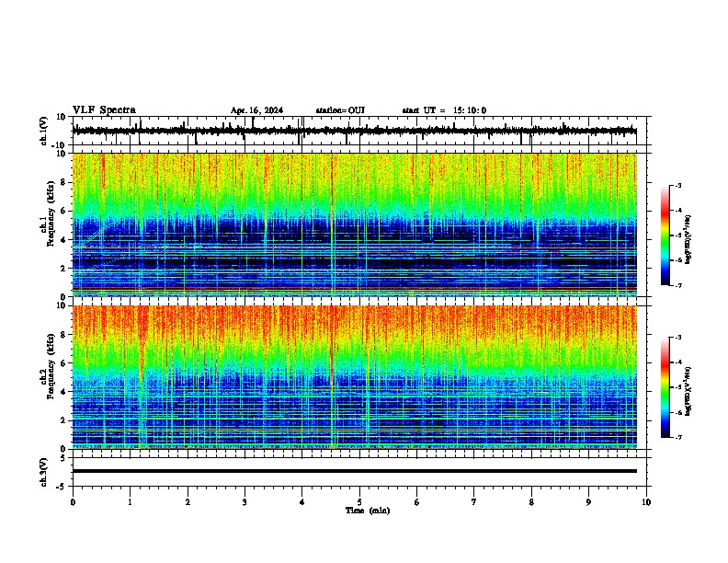Click the "ch.3(V)" axis label
The image size is (728, 563).
coord(44,473)
